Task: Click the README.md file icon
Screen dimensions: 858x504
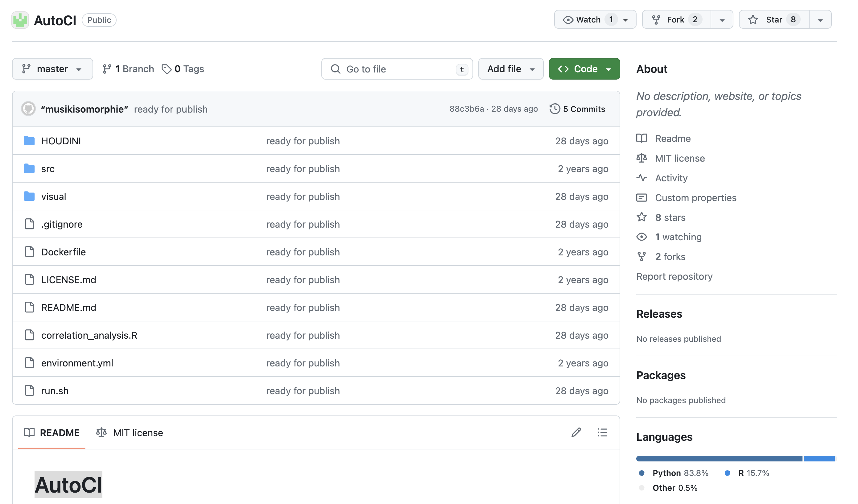Action: point(30,307)
